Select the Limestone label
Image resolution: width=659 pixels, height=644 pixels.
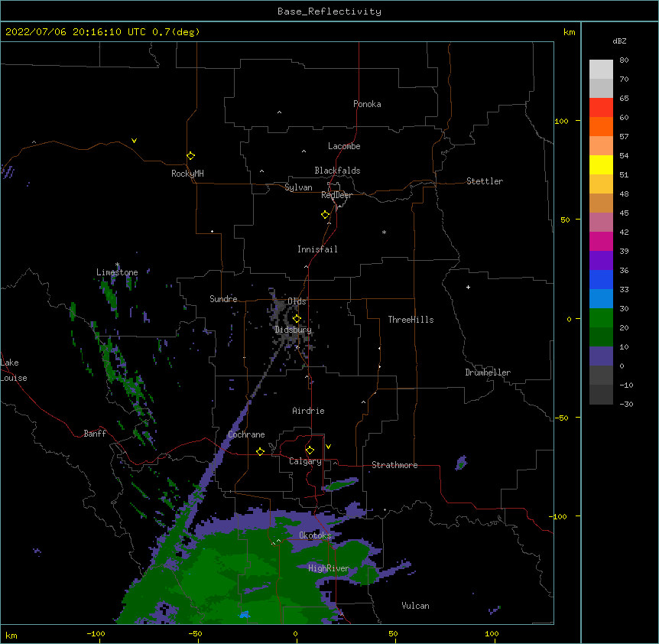pos(117,272)
